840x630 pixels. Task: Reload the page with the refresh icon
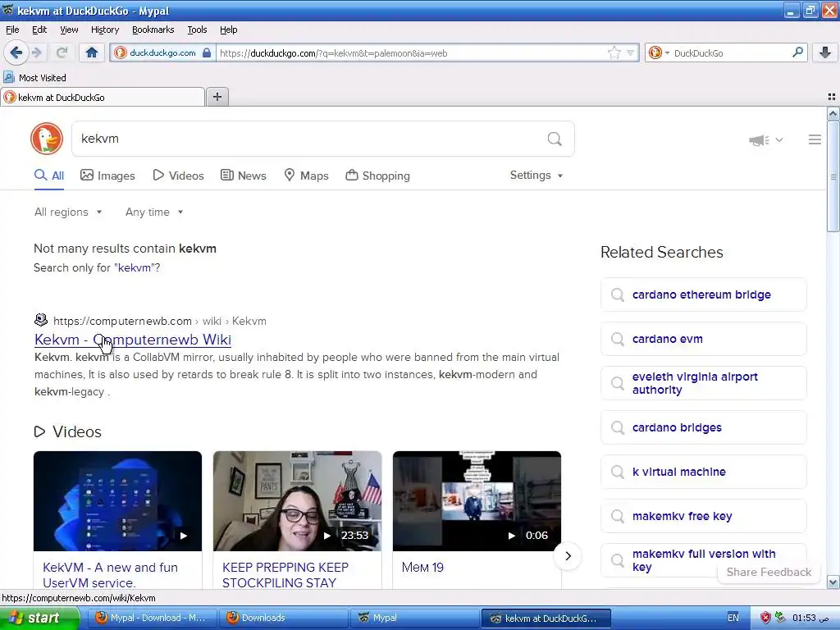62,52
